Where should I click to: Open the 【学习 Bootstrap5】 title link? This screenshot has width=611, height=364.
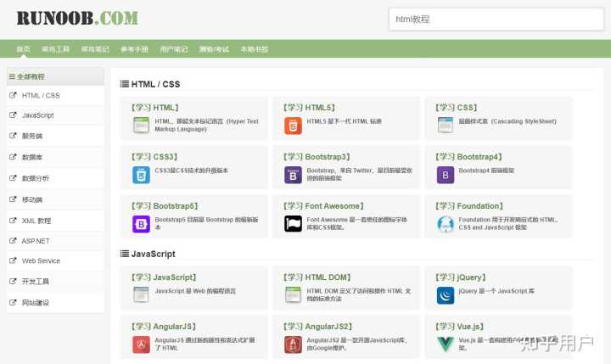coord(165,206)
